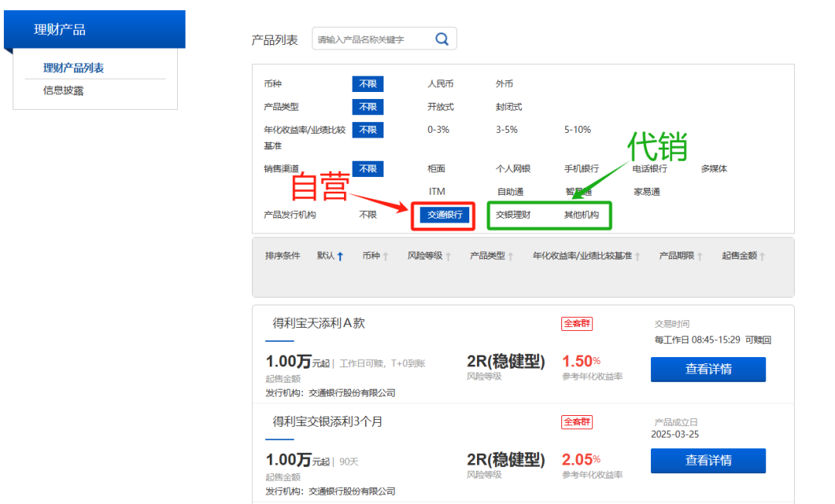The height and width of the screenshot is (504, 835).
Task: Choose ITM sales channel
Action: [x=437, y=192]
